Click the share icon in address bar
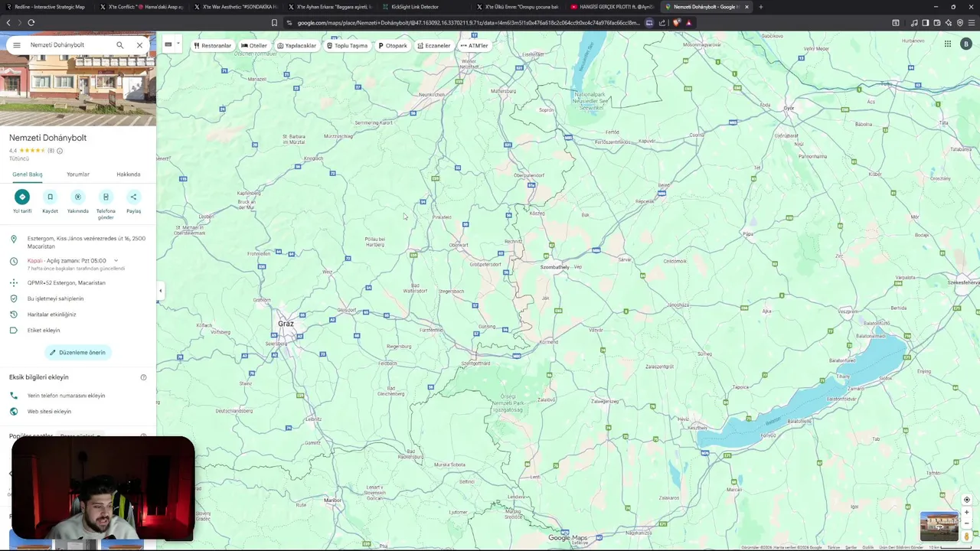The width and height of the screenshot is (980, 551). pos(662,23)
